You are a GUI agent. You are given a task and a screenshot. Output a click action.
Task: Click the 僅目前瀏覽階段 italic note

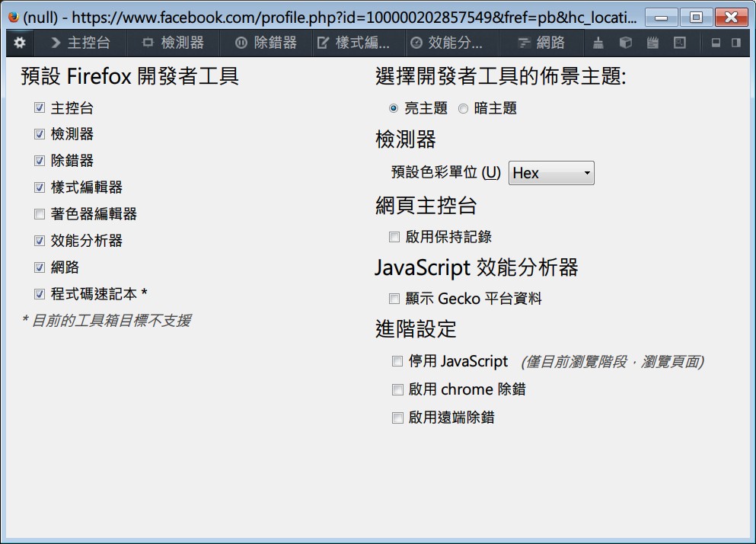[x=612, y=362]
